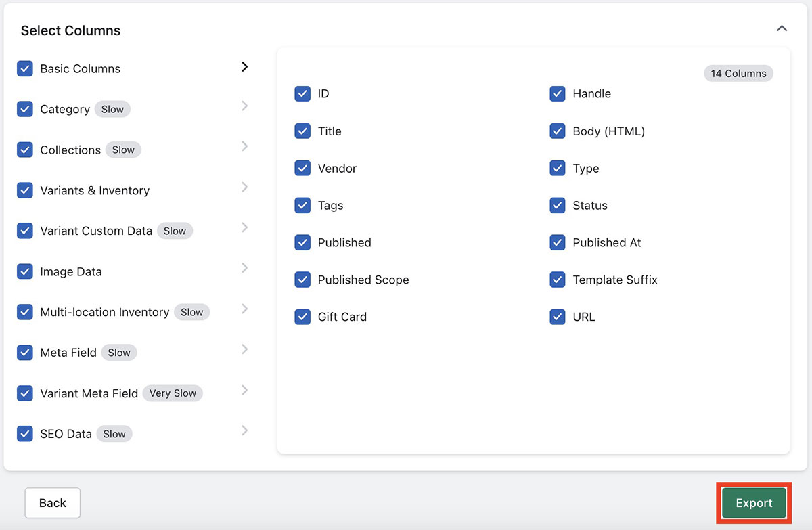The width and height of the screenshot is (812, 530).
Task: Toggle the Body (HTML) checkbox
Action: point(558,131)
